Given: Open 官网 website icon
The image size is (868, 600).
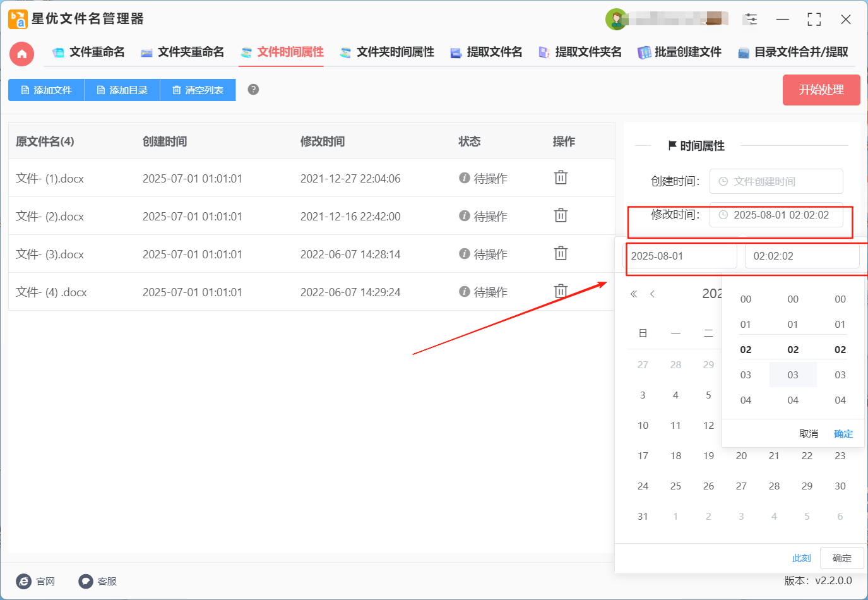Looking at the screenshot, I should click(23, 581).
